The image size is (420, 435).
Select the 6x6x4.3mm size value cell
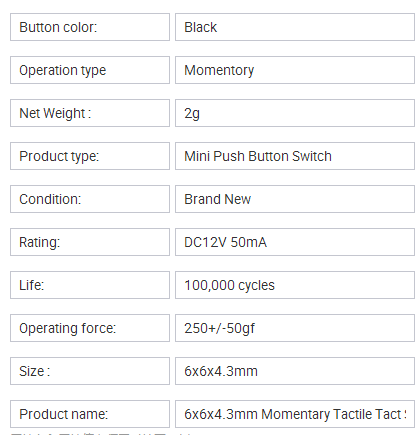[x=295, y=371]
